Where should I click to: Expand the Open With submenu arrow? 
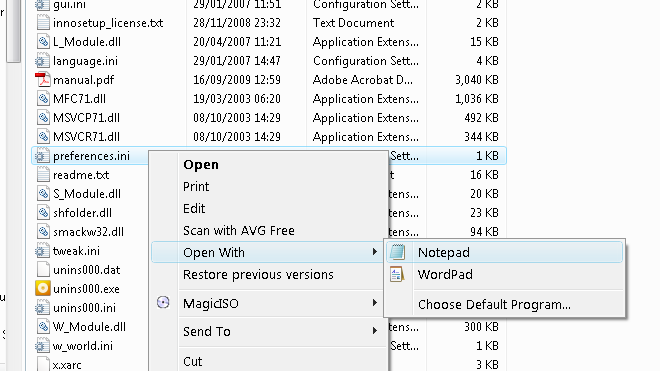[375, 252]
